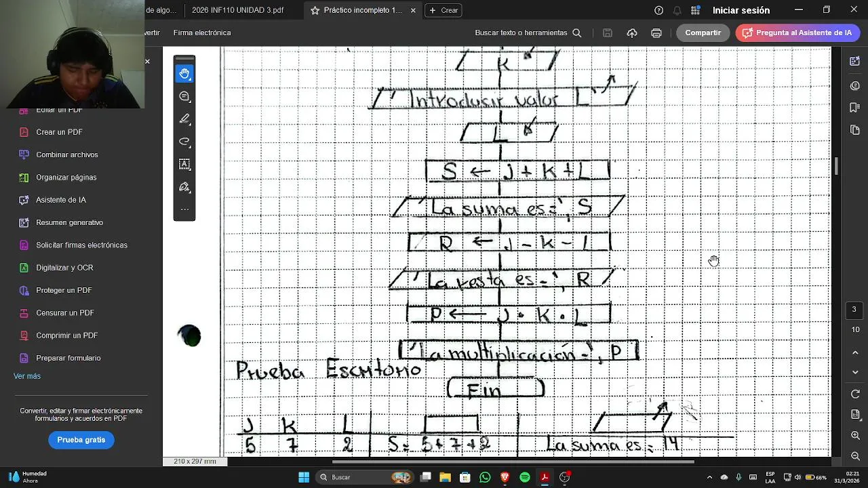
Task: Select the freehand draw loop tool
Action: [184, 142]
